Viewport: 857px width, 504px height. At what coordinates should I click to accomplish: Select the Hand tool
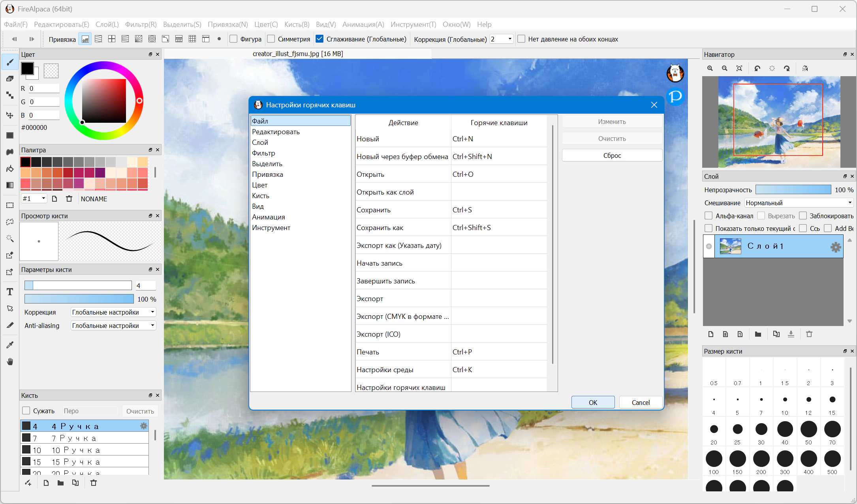10,362
